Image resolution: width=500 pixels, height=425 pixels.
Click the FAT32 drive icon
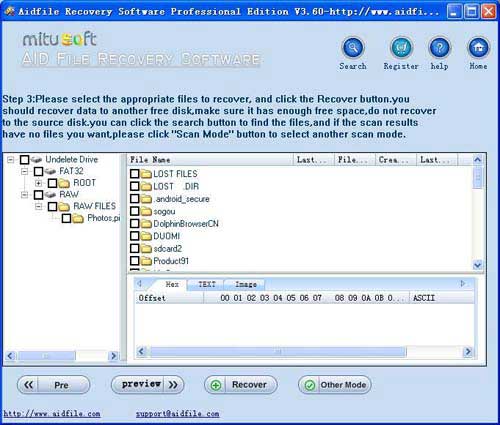pos(50,171)
